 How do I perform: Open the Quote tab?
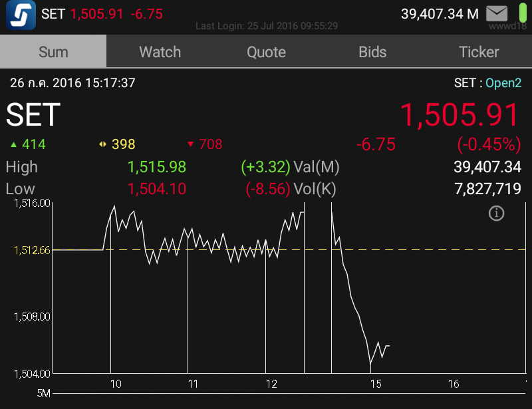[x=267, y=52]
